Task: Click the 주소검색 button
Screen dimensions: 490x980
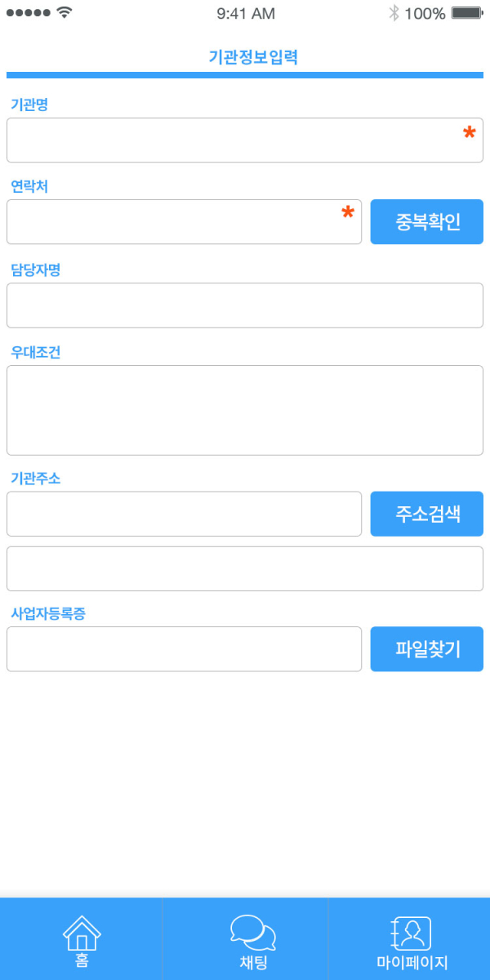Action: click(427, 514)
